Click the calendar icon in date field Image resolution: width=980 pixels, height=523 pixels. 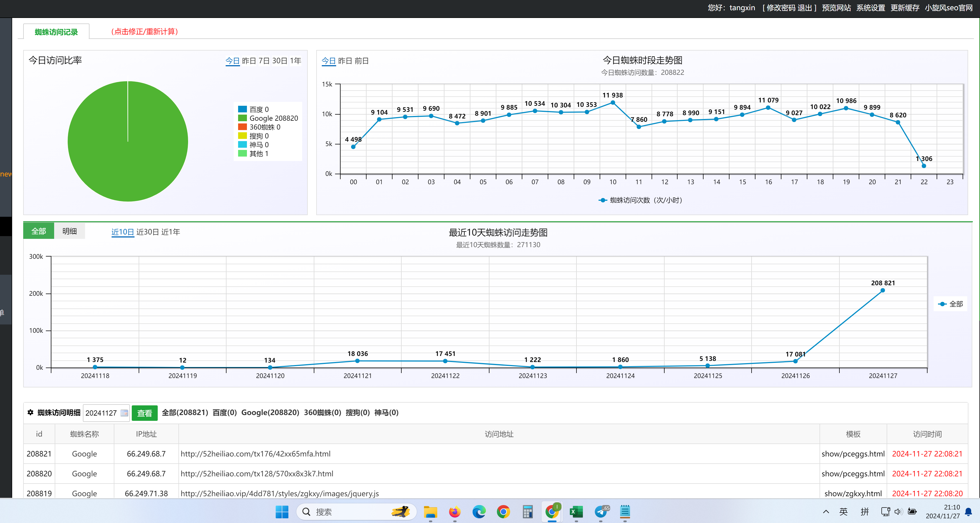click(124, 413)
